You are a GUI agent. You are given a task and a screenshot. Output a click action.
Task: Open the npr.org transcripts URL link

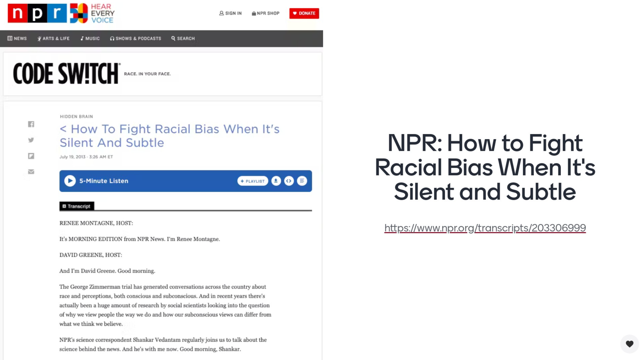point(485,228)
